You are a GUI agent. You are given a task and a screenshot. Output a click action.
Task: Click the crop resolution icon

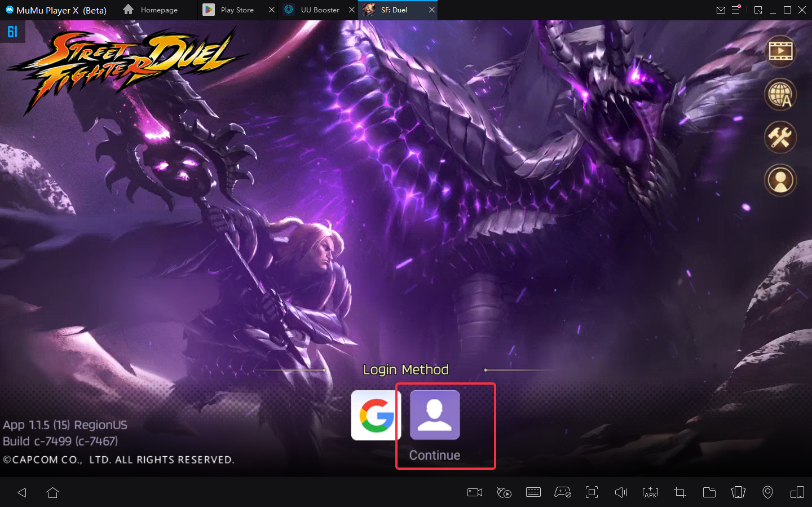point(680,492)
